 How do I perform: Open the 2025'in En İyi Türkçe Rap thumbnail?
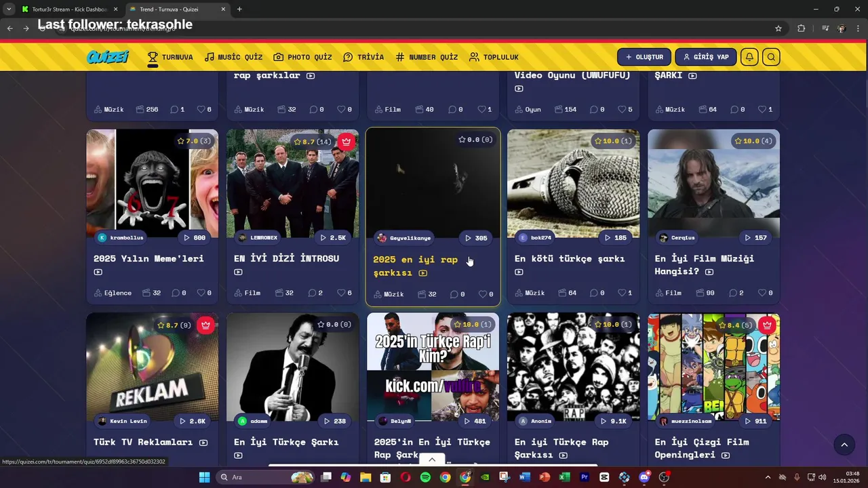pos(433,366)
